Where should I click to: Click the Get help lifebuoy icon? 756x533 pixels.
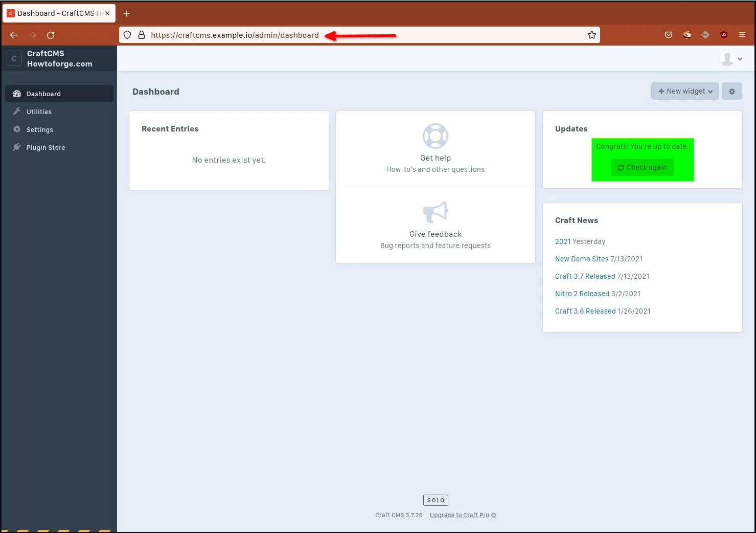(436, 136)
